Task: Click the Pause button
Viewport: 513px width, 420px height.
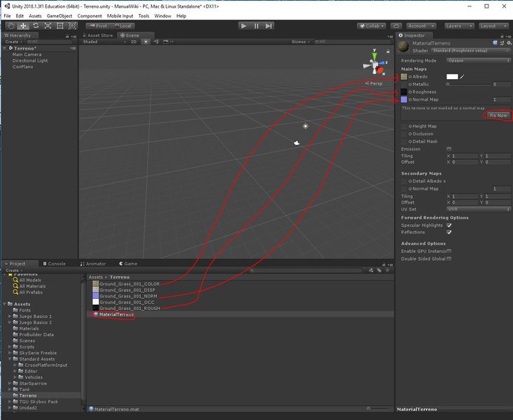Action: [x=256, y=26]
